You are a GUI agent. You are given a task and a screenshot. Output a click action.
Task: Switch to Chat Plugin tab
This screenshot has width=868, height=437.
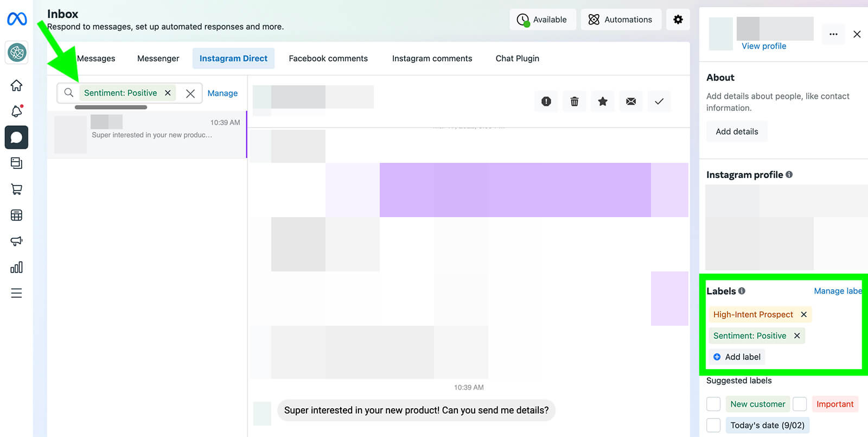click(x=517, y=58)
